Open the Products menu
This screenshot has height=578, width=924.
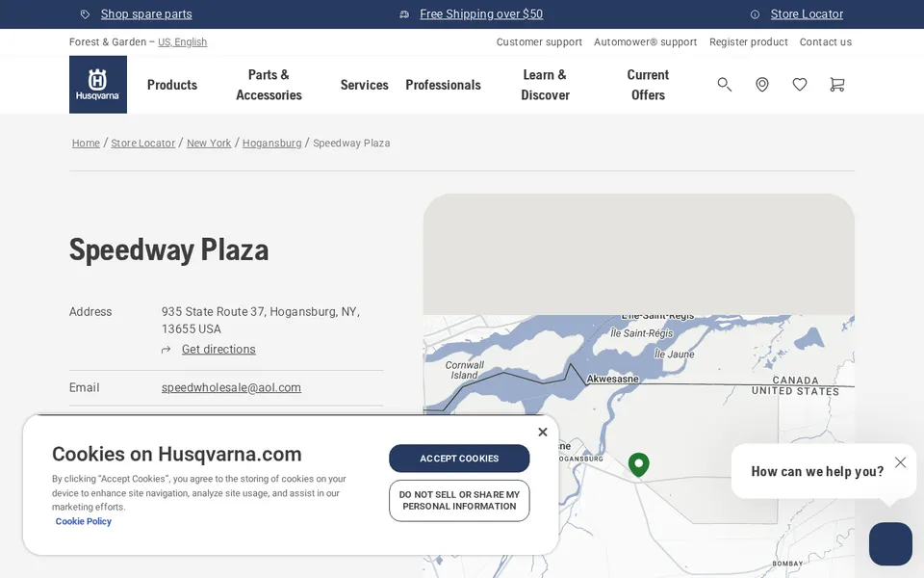(172, 85)
